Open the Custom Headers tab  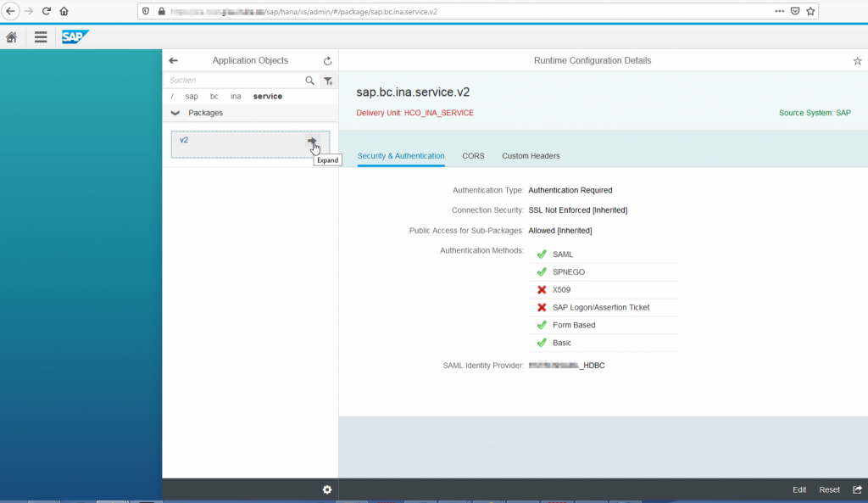(x=531, y=156)
